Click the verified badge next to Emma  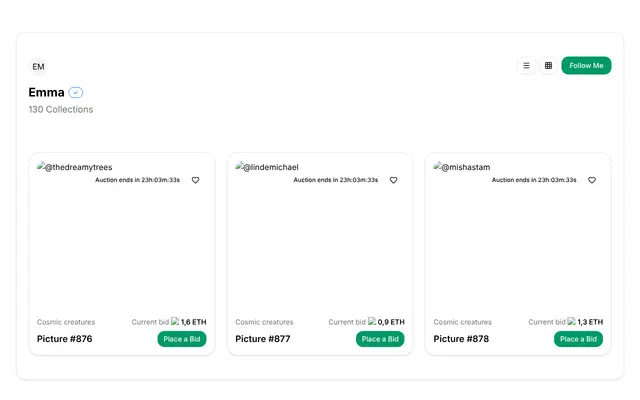pos(76,92)
